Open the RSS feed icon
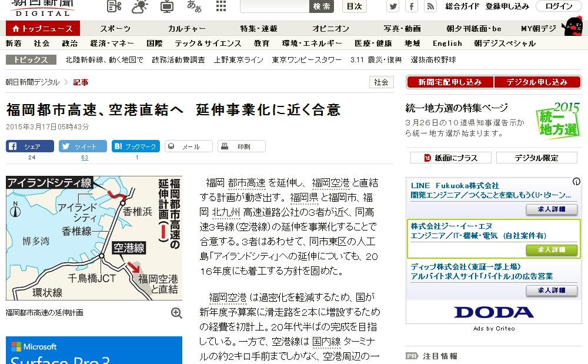Image resolution: width=588 pixels, height=364 pixels. [x=430, y=6]
